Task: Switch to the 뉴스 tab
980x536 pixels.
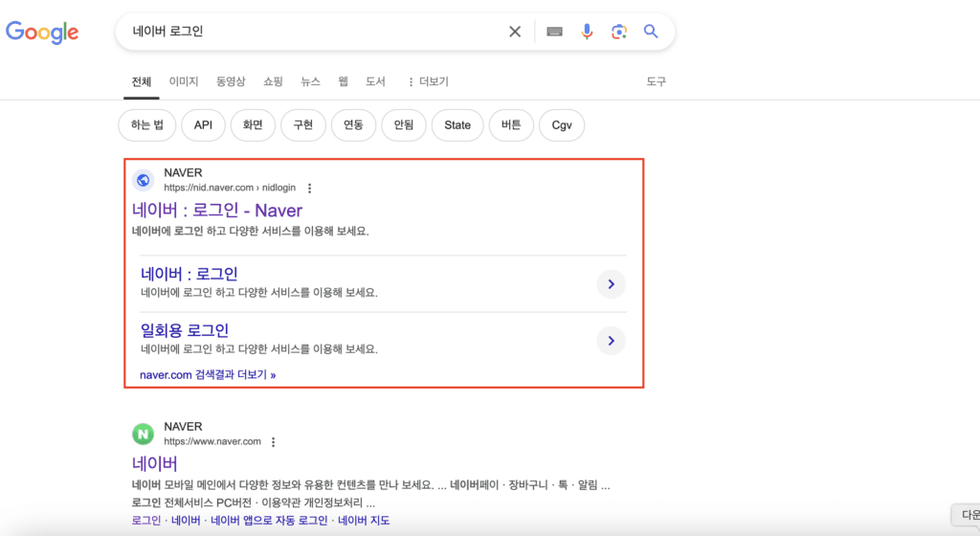Action: pyautogui.click(x=311, y=82)
